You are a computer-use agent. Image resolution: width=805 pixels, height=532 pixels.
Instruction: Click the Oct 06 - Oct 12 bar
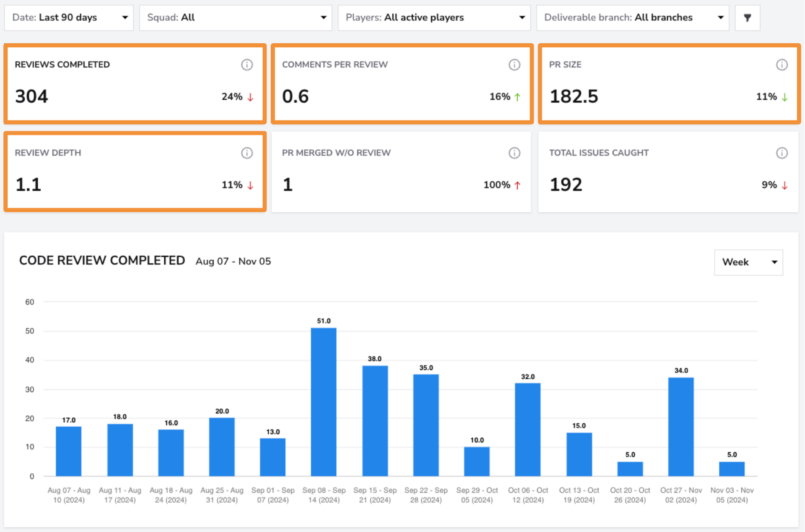pos(528,430)
